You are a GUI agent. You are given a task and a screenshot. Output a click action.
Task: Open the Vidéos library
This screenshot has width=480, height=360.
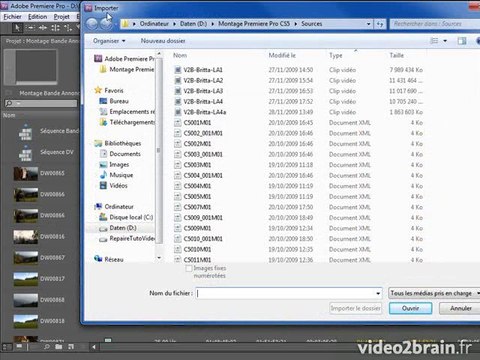[x=114, y=186]
